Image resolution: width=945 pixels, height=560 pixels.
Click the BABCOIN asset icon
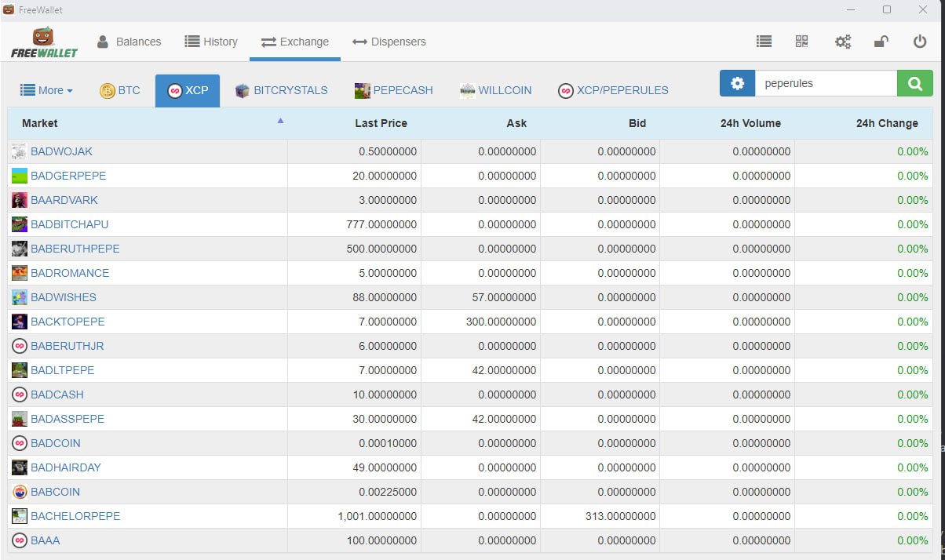tap(20, 492)
